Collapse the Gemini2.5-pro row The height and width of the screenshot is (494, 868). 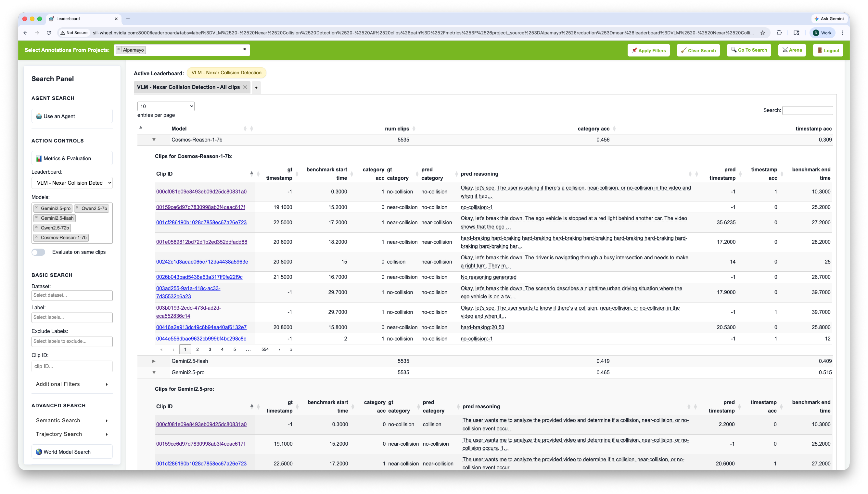[154, 372]
